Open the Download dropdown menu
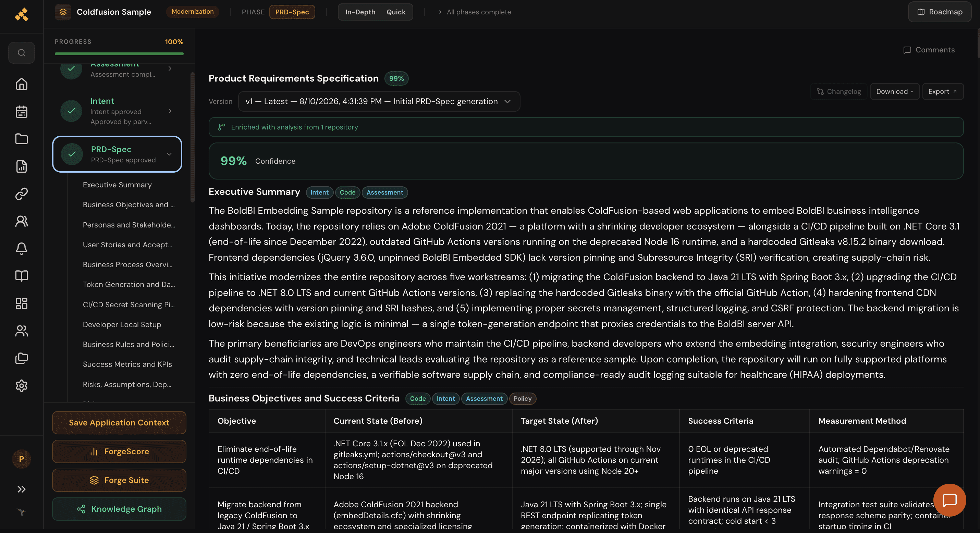The height and width of the screenshot is (533, 980). [x=894, y=91]
